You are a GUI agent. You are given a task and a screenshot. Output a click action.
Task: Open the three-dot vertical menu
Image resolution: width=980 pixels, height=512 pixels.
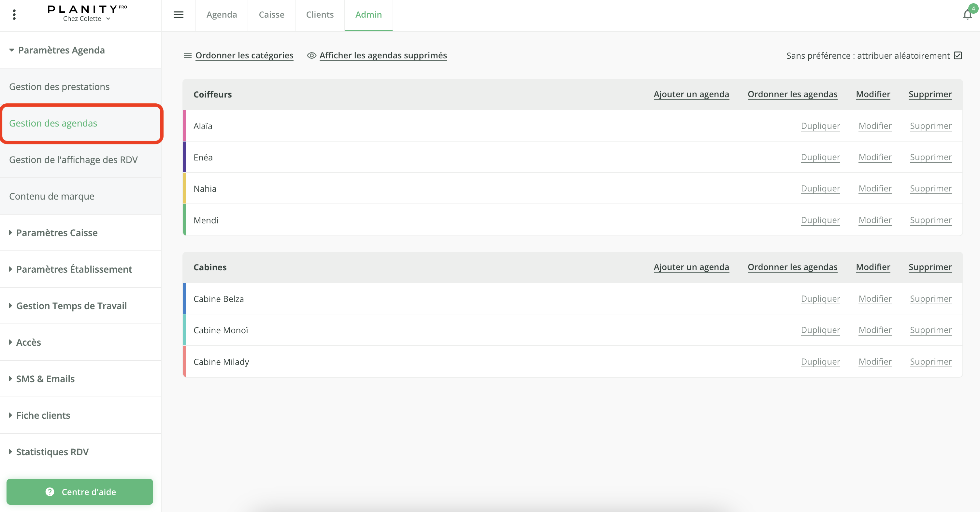pos(14,15)
